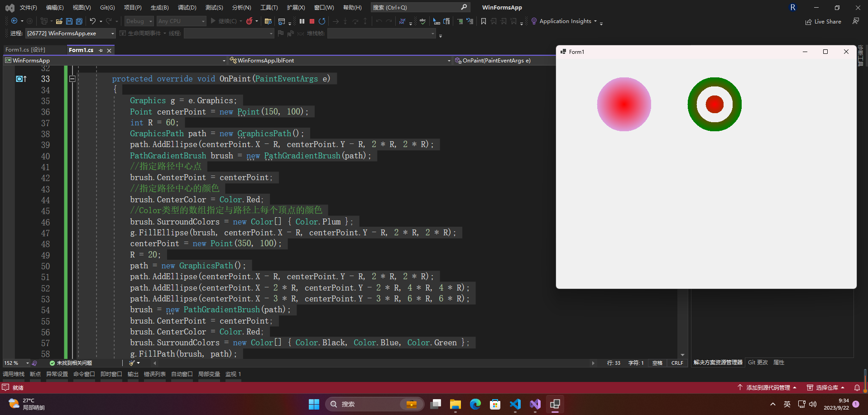
Task: Click 添加到源代码管理 in status bar
Action: (767, 388)
